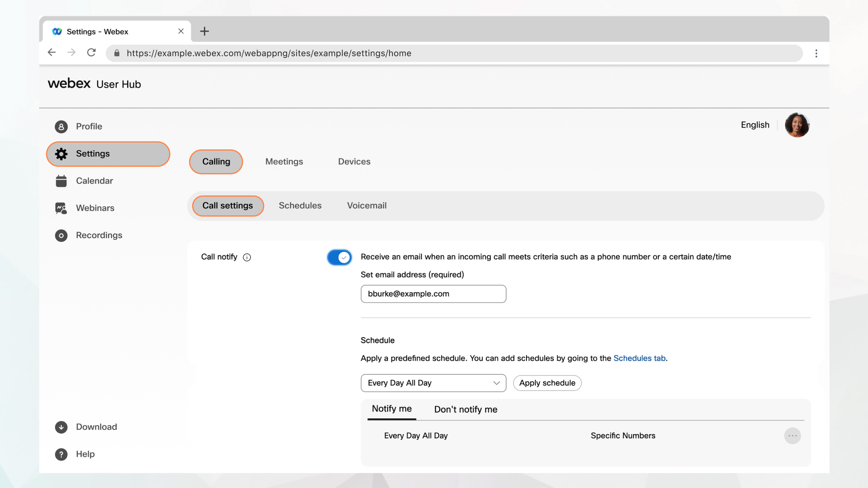This screenshot has height=488, width=868.
Task: Click the Download icon in sidebar
Action: [x=62, y=427]
